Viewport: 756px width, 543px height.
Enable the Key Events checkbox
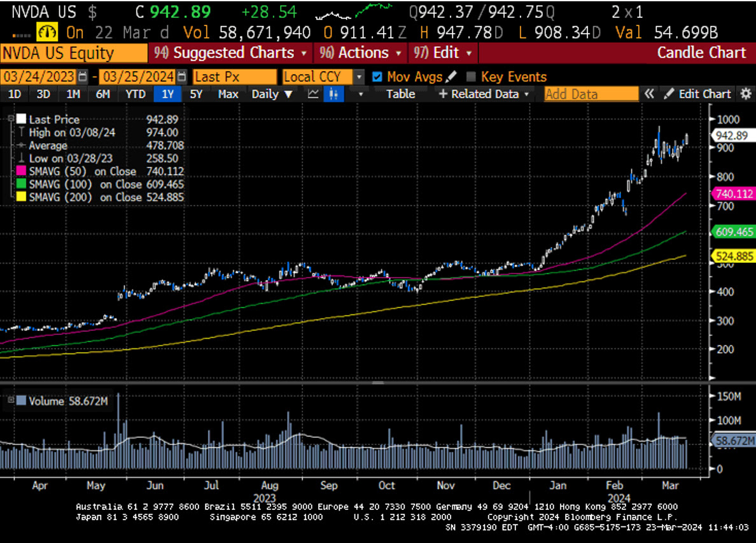tap(471, 76)
